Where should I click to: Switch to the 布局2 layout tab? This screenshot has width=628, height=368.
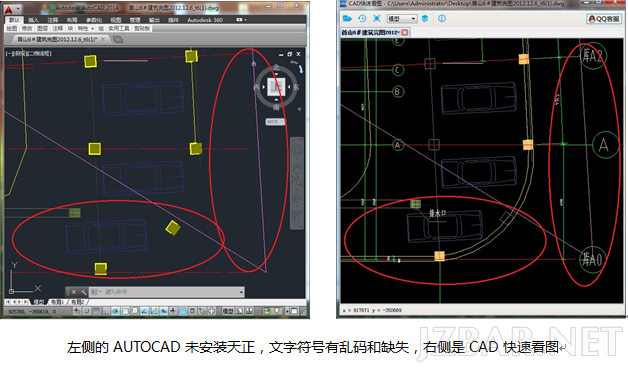77,302
